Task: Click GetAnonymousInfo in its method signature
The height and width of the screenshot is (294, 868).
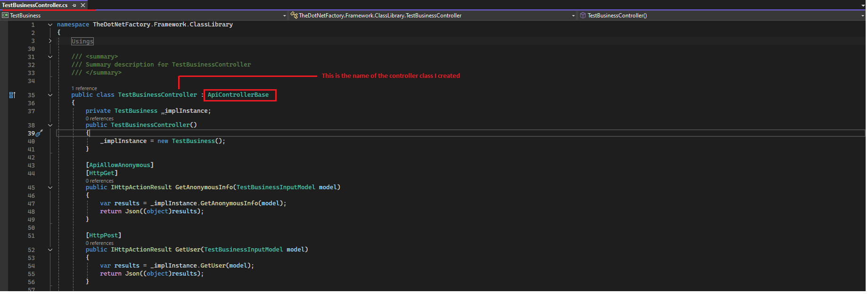Action: click(x=204, y=187)
